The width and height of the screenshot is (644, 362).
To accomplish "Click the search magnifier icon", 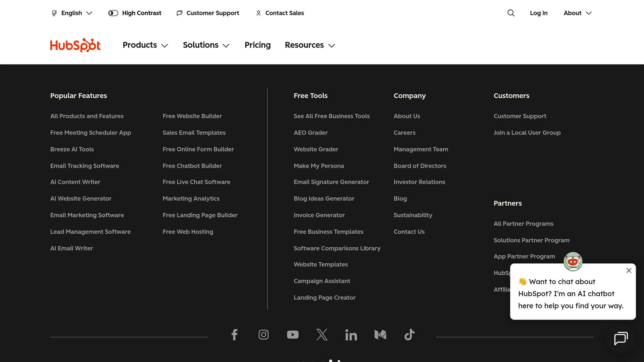I will click(511, 13).
